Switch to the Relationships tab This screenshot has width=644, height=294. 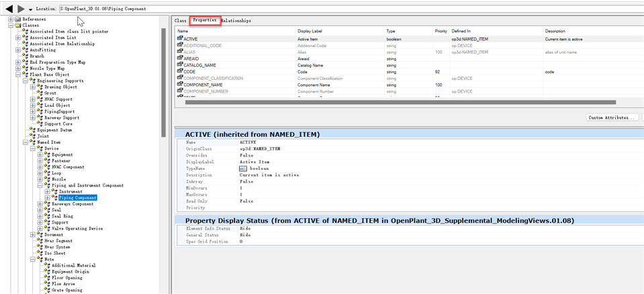pyautogui.click(x=236, y=21)
